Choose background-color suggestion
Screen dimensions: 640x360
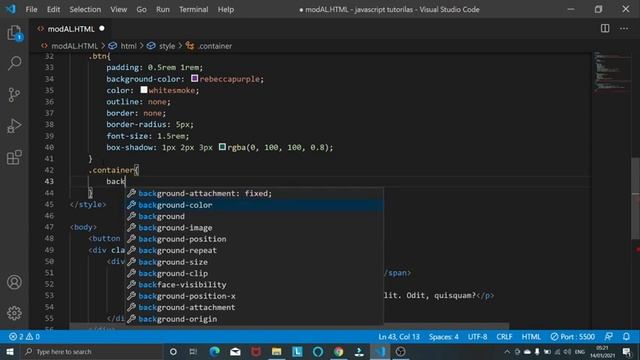[x=254, y=205]
